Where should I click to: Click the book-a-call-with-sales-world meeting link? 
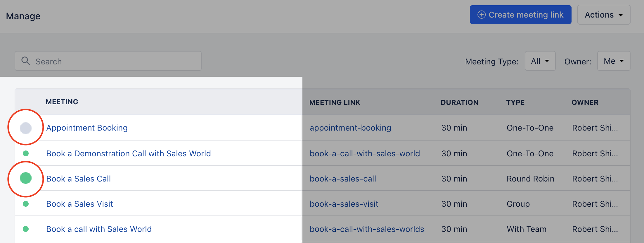coord(365,153)
